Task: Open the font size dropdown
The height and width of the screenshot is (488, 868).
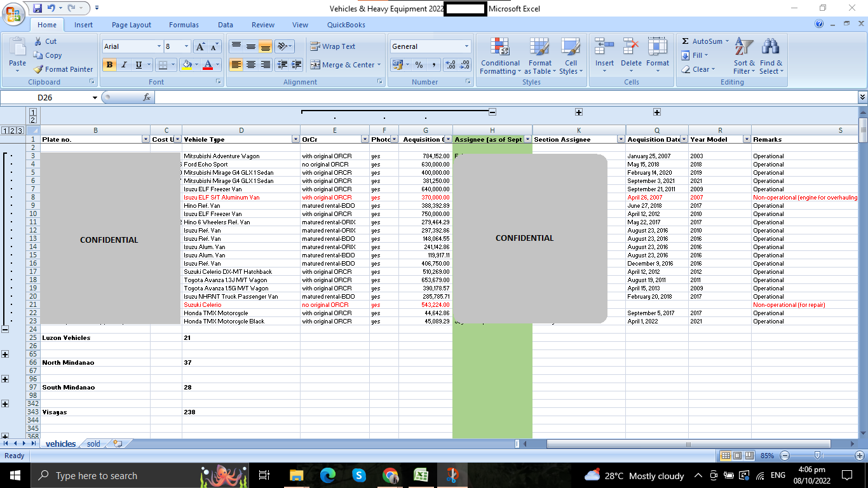Action: click(x=186, y=46)
